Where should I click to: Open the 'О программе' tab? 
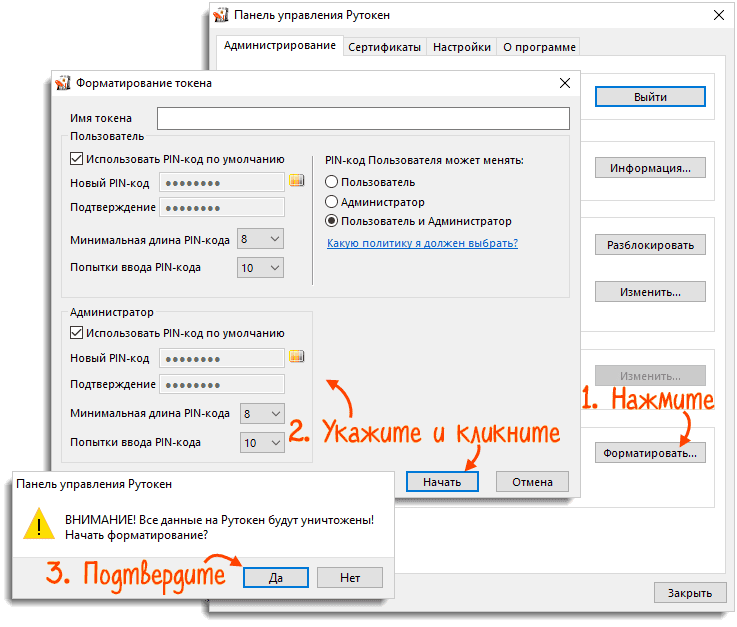(538, 47)
